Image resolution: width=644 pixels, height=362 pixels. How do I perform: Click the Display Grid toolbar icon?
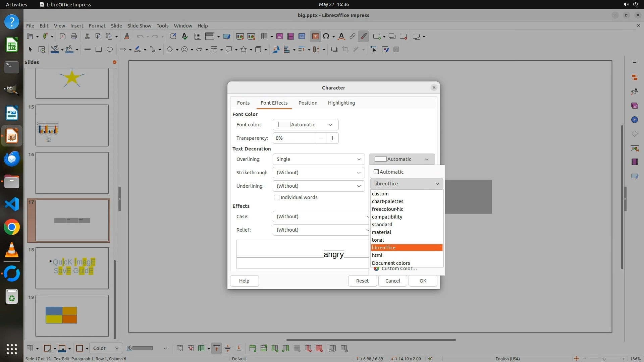198,37
